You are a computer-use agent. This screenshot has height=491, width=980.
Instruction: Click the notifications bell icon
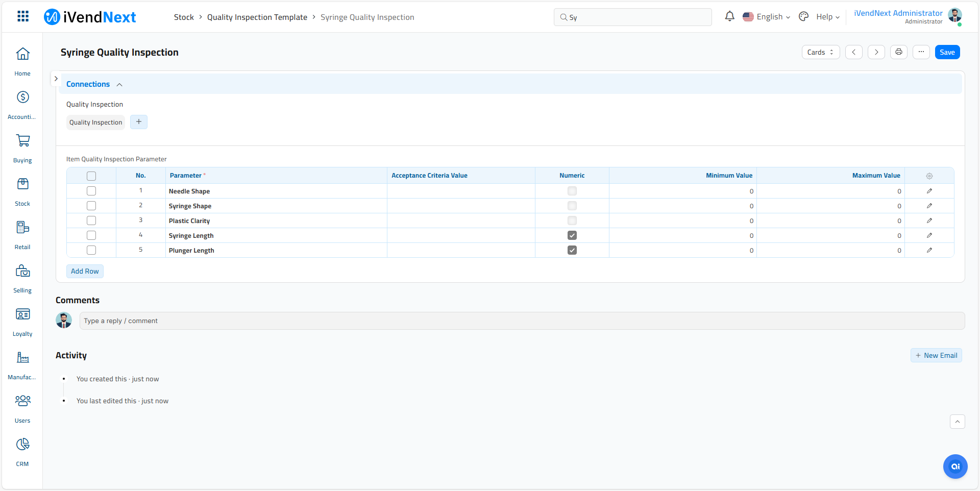(x=729, y=16)
